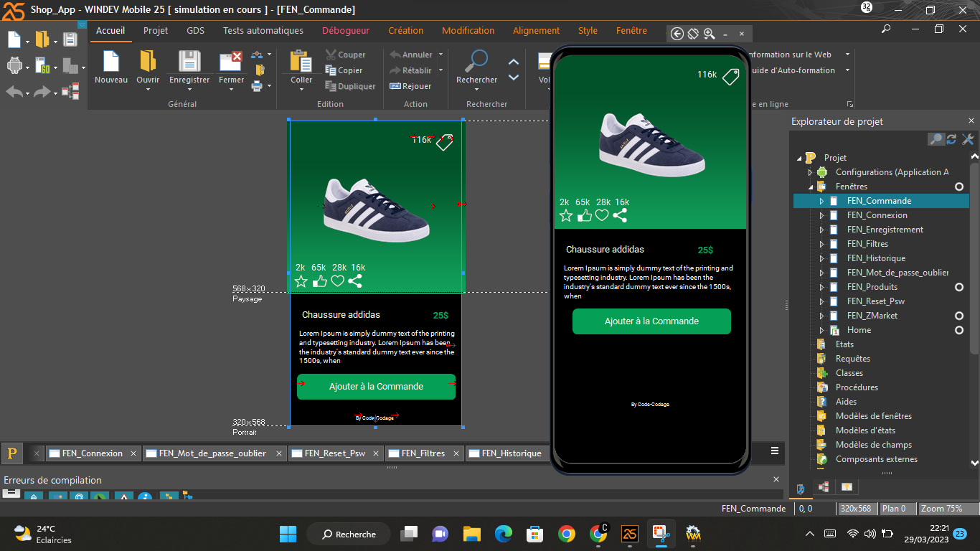Open the Création ribbon tab
The image size is (980, 551).
(x=406, y=31)
